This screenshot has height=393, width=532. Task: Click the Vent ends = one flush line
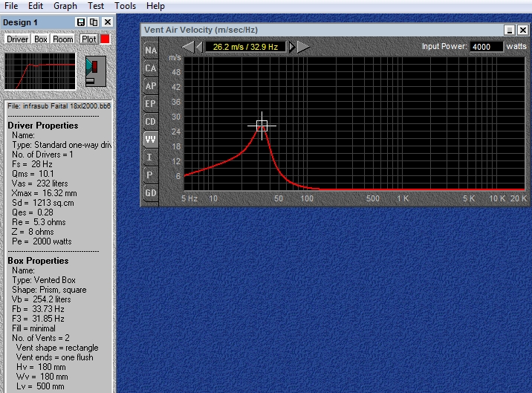point(54,357)
